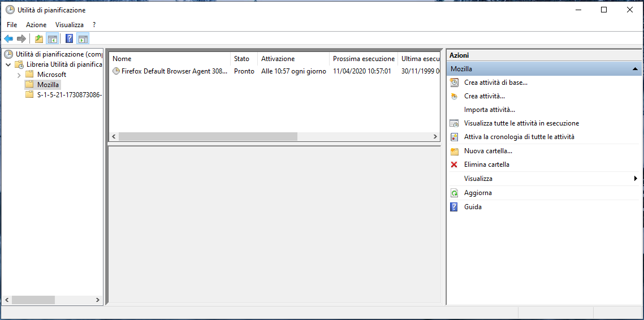
Task: Select Utilità di pianificazione root node
Action: pos(59,54)
